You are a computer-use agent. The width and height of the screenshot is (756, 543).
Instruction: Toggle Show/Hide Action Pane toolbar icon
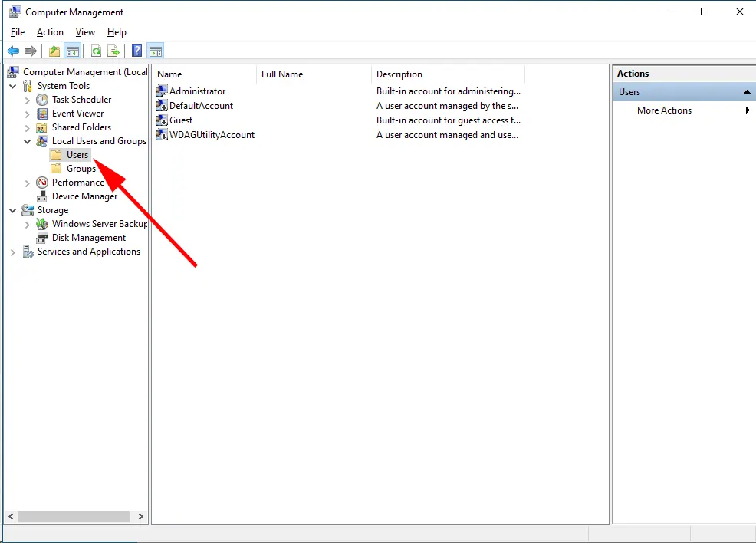pos(155,51)
